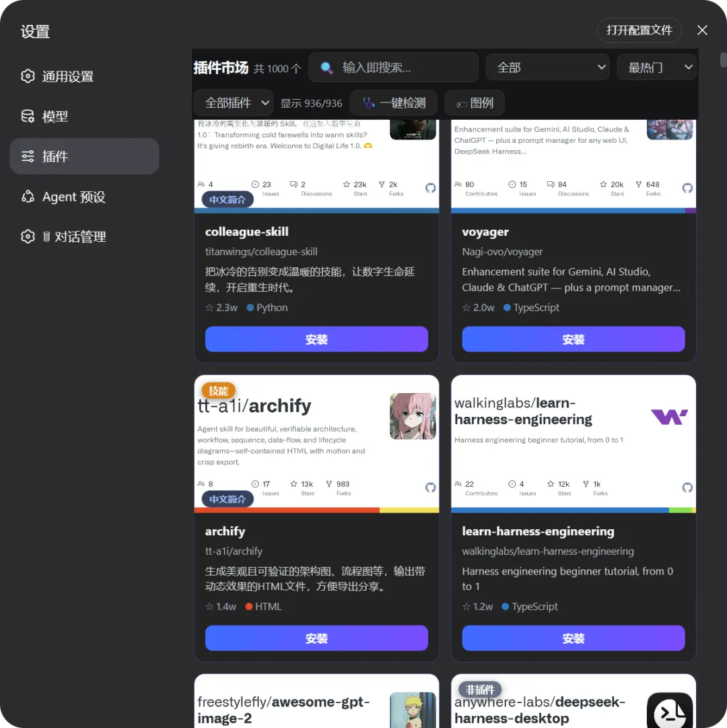Expand the 全部 category dropdown
This screenshot has width=727, height=728.
(x=547, y=68)
